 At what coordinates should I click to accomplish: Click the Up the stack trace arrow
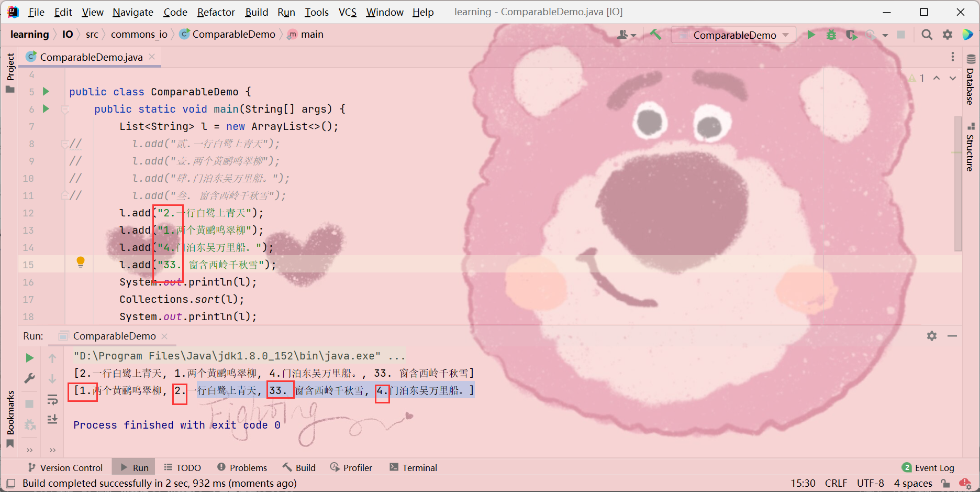(x=52, y=358)
